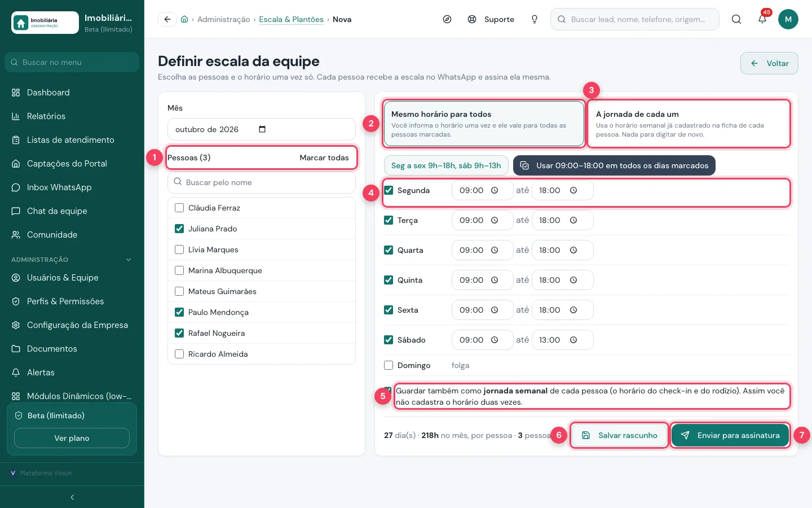Check Mateus Guimarães checkbox
This screenshot has height=508, width=812.
click(179, 291)
